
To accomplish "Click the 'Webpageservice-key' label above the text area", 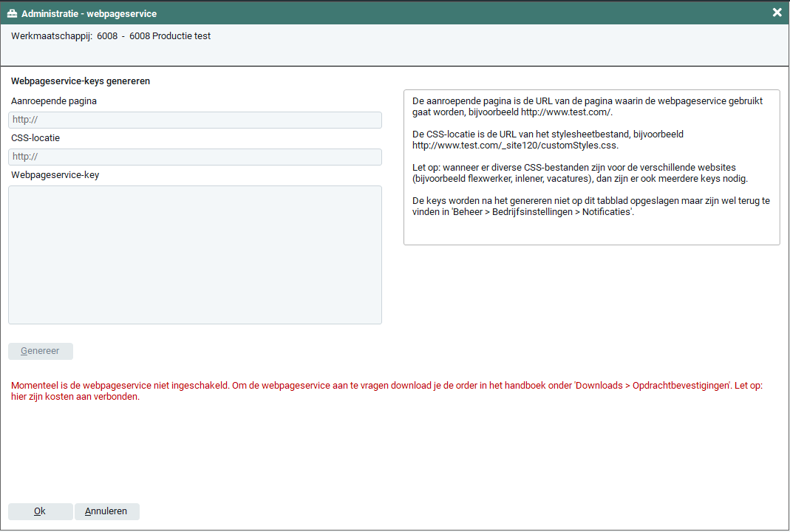I will click(55, 175).
